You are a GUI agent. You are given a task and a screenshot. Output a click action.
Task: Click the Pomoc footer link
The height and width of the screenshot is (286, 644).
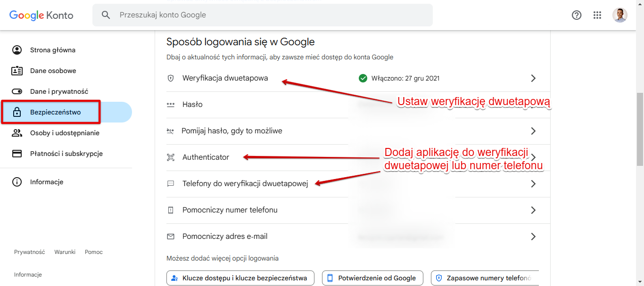point(94,252)
